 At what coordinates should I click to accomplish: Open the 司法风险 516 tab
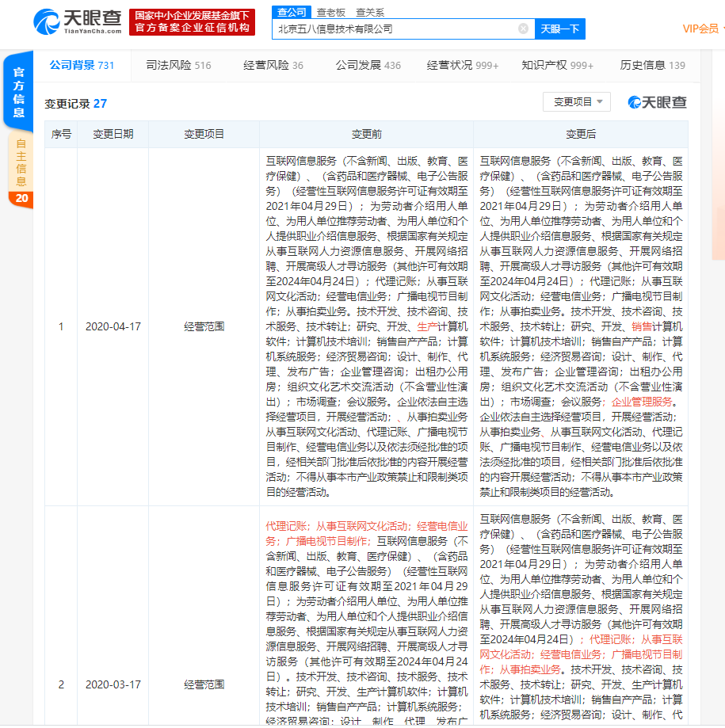pos(178,65)
